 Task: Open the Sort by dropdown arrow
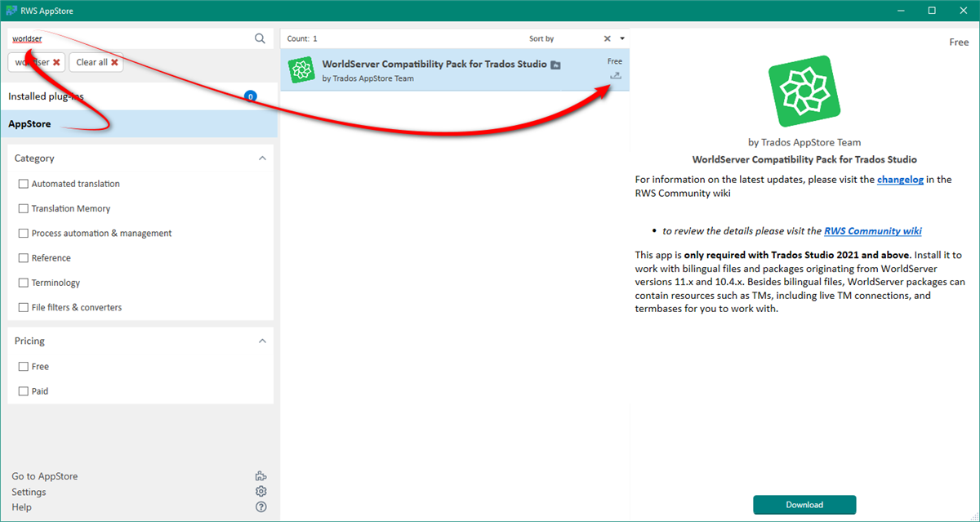(622, 38)
